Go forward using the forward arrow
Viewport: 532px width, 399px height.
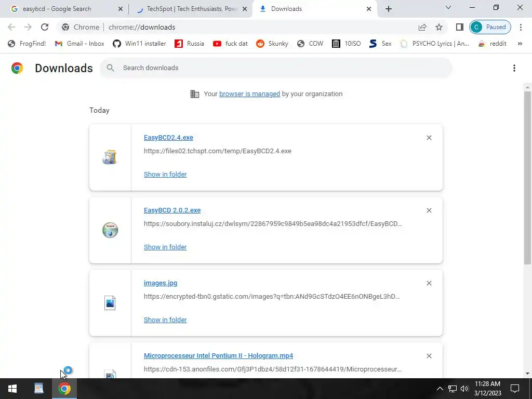[x=28, y=27]
